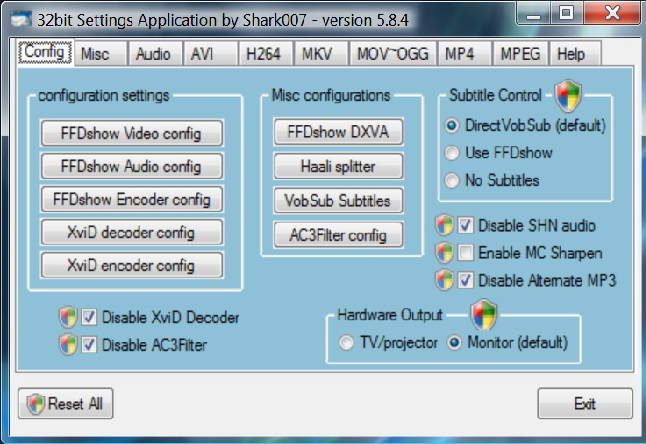Click the shield icon beside Disable AC3Filter
The width and height of the screenshot is (646, 444).
(68, 344)
